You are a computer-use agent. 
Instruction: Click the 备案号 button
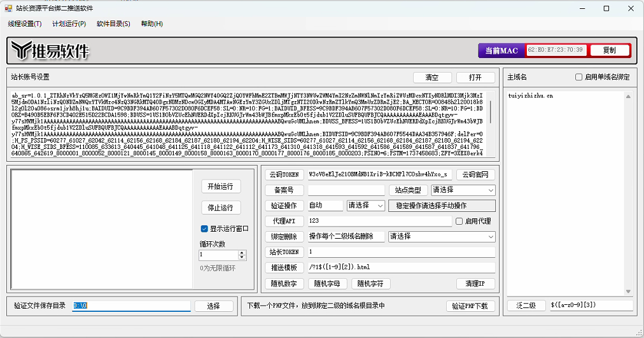tap(284, 190)
